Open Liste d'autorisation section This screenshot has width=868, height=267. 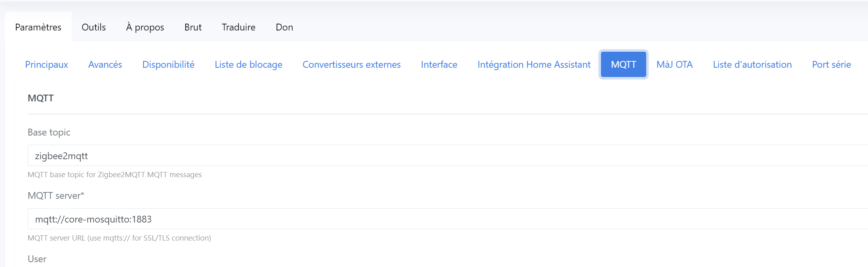tap(752, 65)
